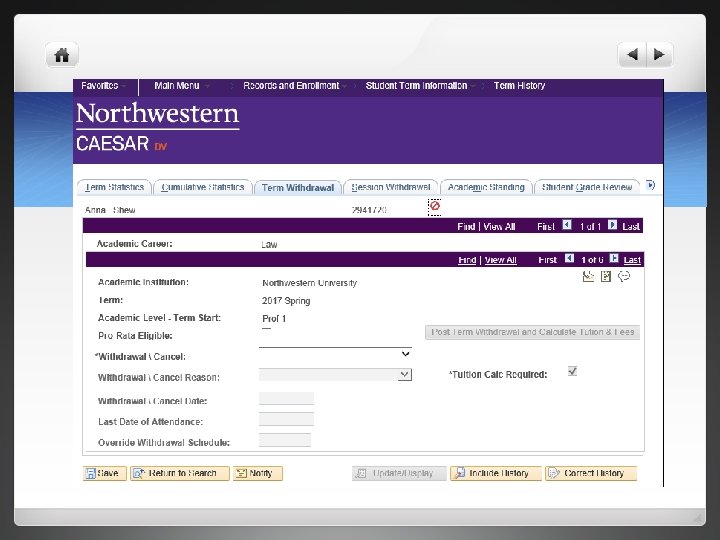
Task: Open the first icon above Tuition Calc Required
Action: pos(588,276)
